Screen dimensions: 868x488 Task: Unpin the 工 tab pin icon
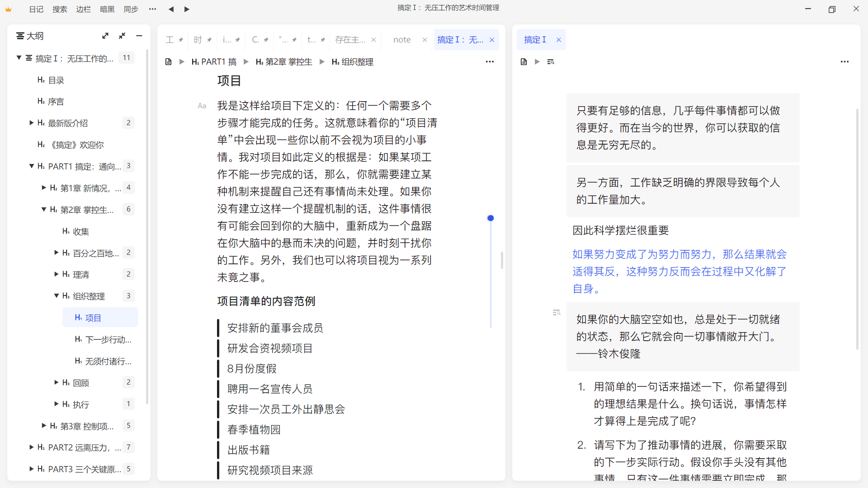click(181, 40)
